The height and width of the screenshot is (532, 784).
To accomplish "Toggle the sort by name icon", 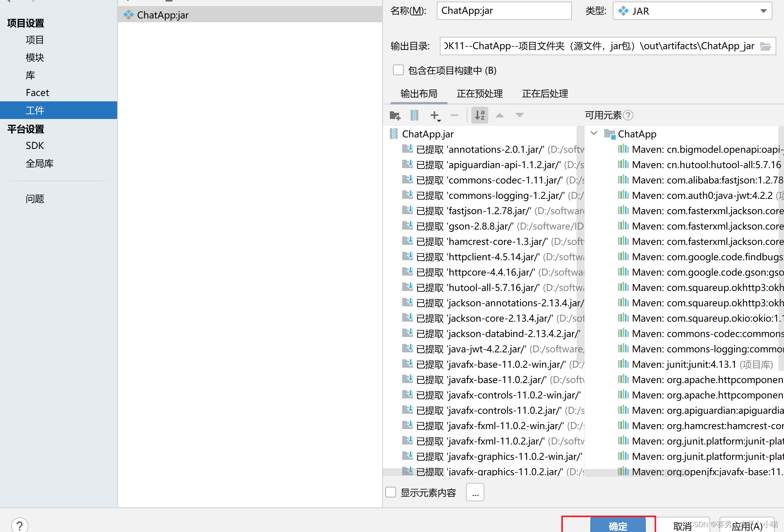I will pos(480,115).
